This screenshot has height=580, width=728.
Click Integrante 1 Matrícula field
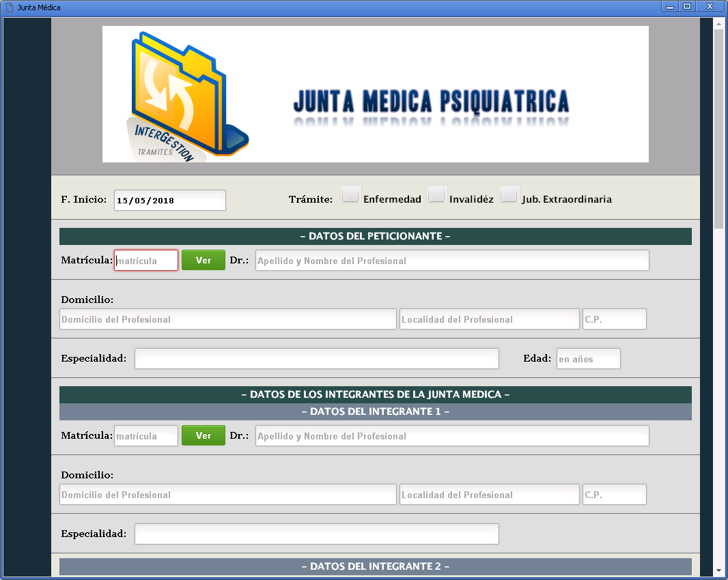pyautogui.click(x=146, y=436)
